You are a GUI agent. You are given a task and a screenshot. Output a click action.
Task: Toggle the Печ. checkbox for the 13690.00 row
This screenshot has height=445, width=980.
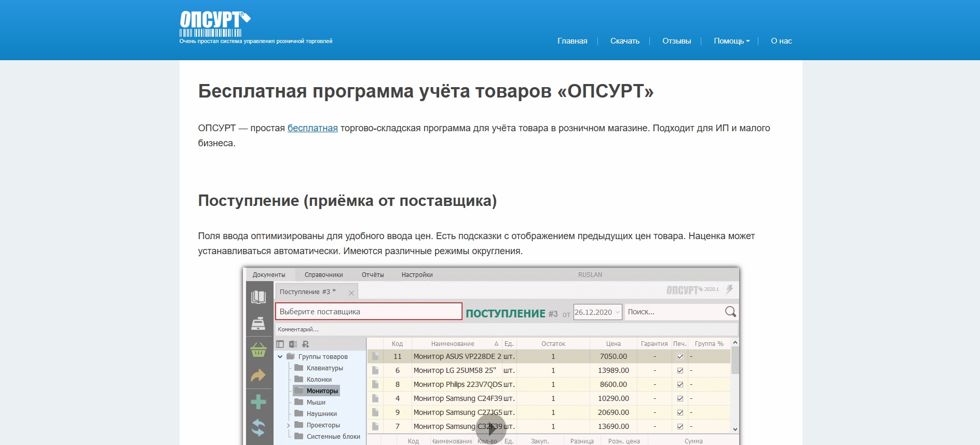pos(680,427)
